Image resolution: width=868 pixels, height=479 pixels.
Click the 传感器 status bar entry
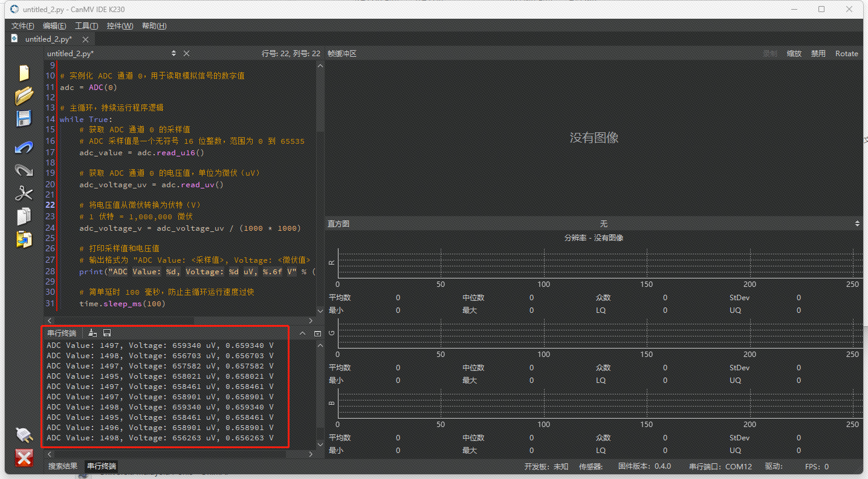pos(591,466)
